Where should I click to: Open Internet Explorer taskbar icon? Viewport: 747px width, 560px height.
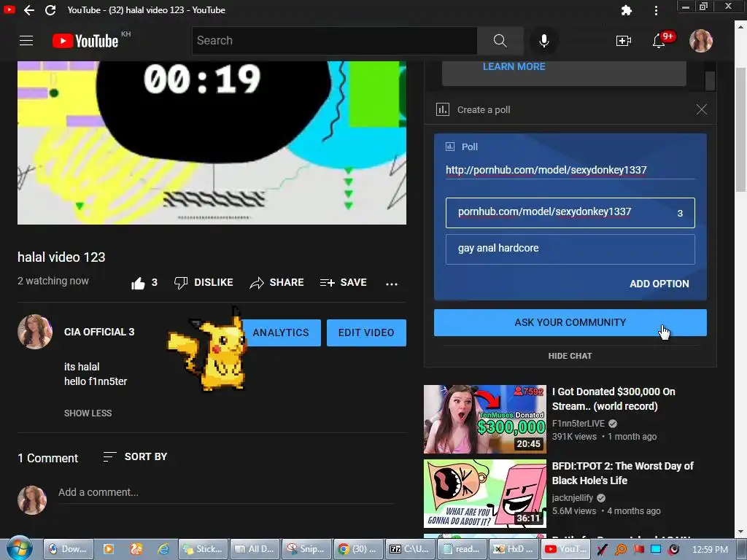pos(164,549)
